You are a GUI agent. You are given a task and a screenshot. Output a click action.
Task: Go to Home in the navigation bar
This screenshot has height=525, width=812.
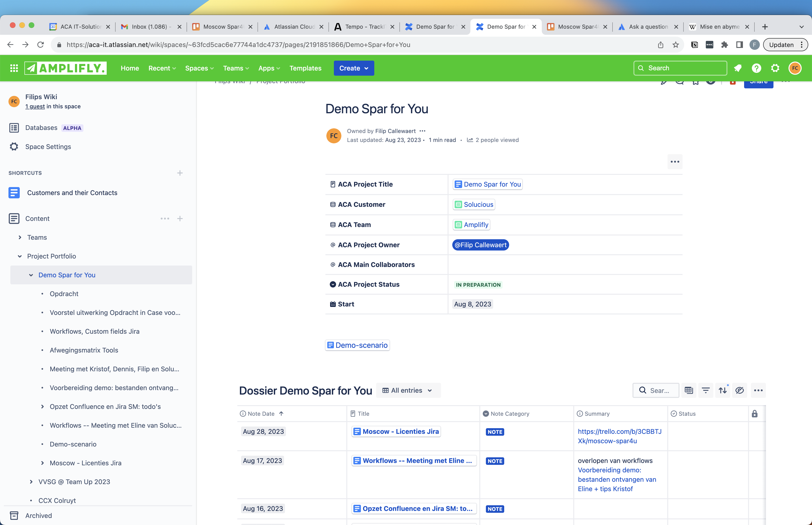pos(130,68)
